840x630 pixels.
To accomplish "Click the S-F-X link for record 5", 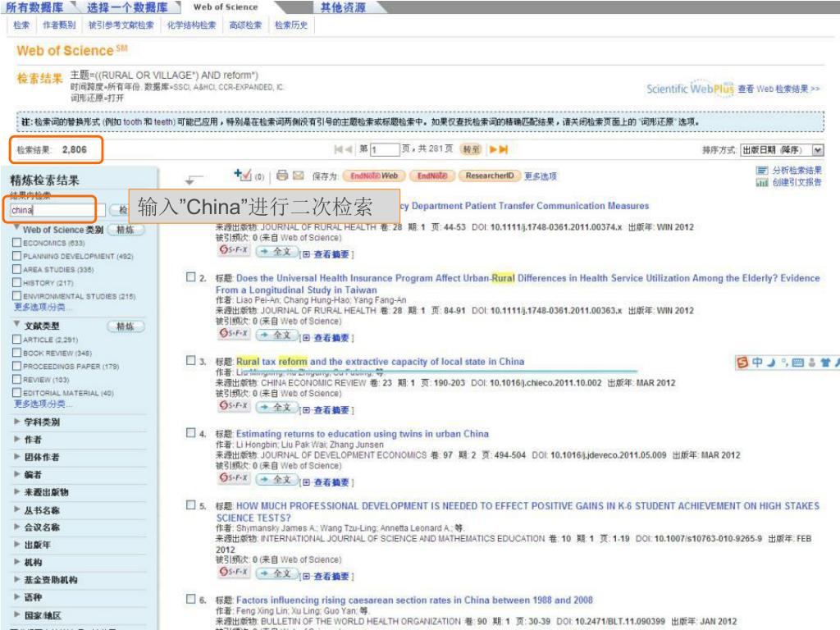I will pos(234,572).
